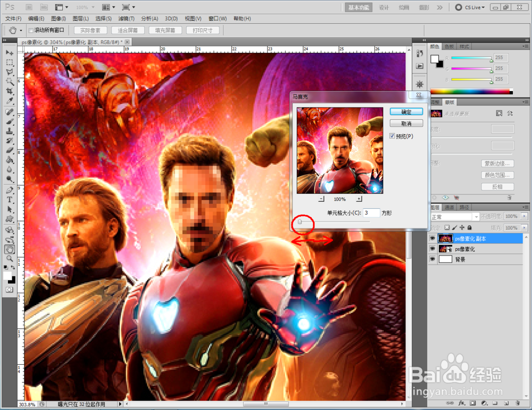Open the History panel icon
The height and width of the screenshot is (410, 532).
tap(420, 54)
